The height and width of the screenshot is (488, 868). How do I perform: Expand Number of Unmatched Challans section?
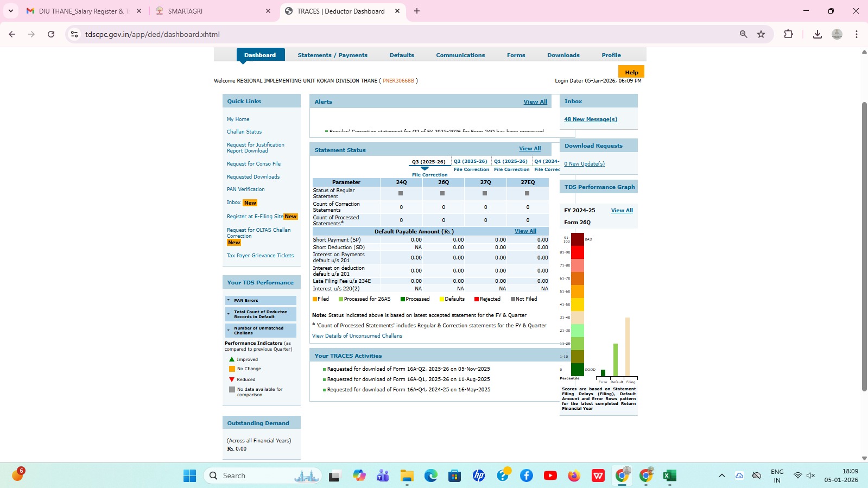261,331
